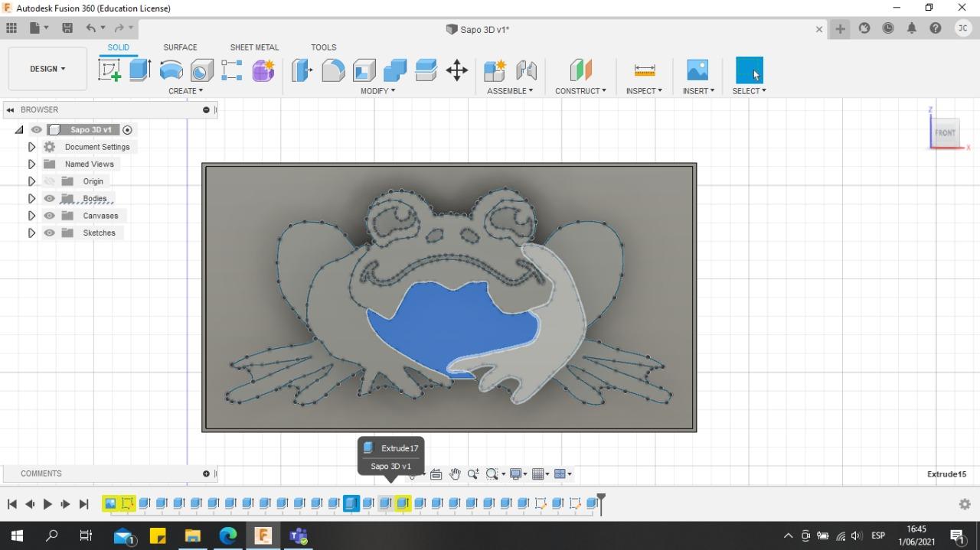Toggle visibility of Canvases folder

[50, 216]
